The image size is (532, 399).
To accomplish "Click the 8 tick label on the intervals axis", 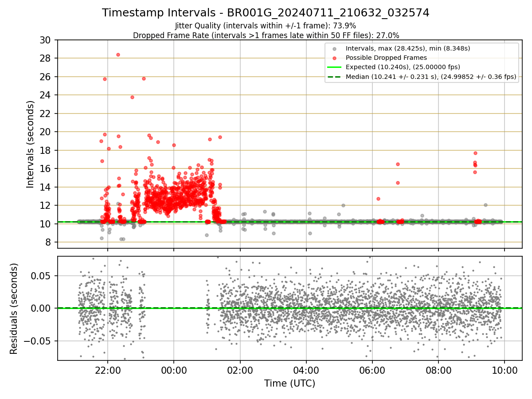I will [x=49, y=243].
